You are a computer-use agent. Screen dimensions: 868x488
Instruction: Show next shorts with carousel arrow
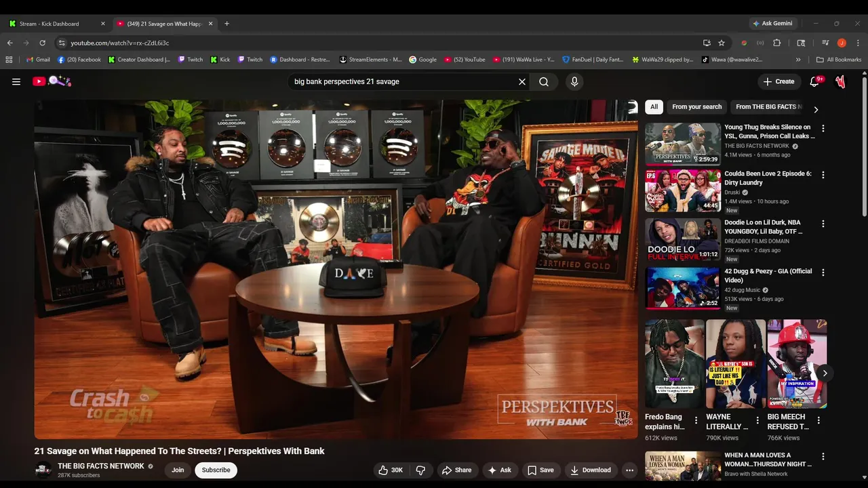(x=825, y=373)
